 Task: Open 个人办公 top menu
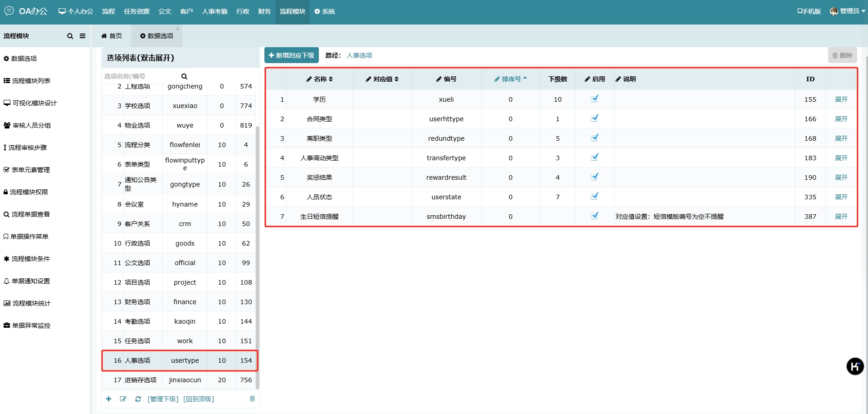[x=76, y=11]
